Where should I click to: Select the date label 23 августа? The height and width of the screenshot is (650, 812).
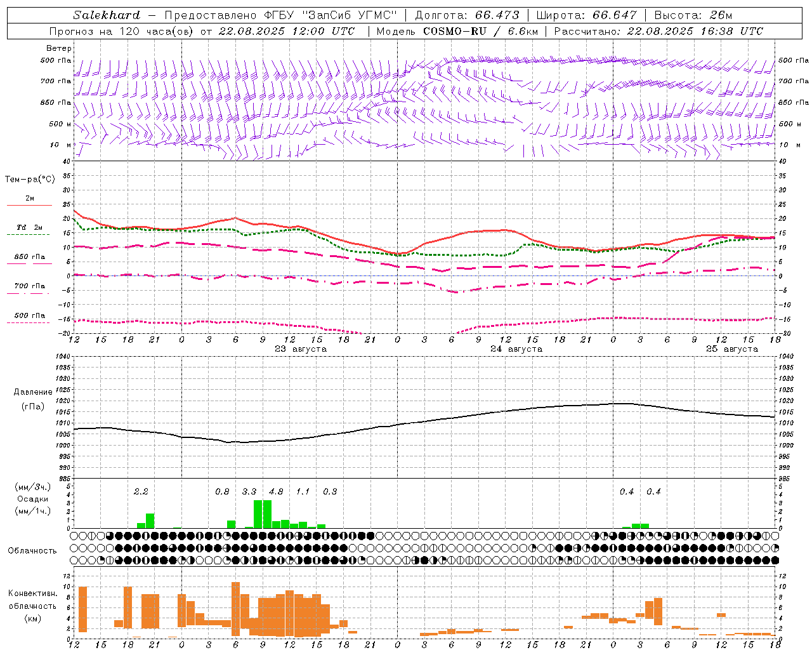pyautogui.click(x=301, y=349)
